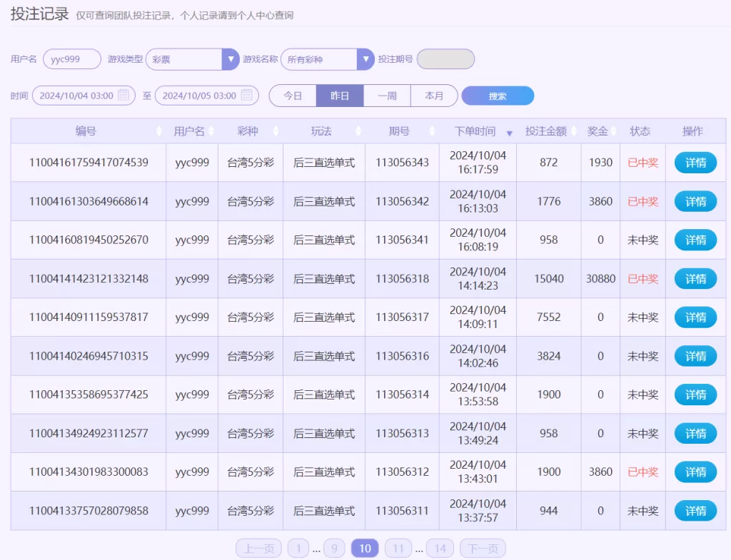Open 详情 for period 113056313
Image resolution: width=731 pixels, height=560 pixels.
click(695, 433)
